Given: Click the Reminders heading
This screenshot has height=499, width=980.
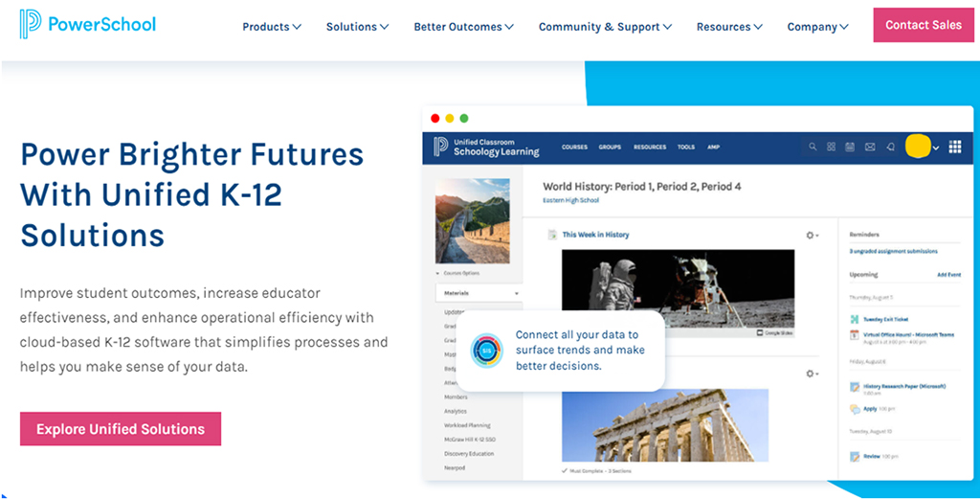Looking at the screenshot, I should [864, 235].
